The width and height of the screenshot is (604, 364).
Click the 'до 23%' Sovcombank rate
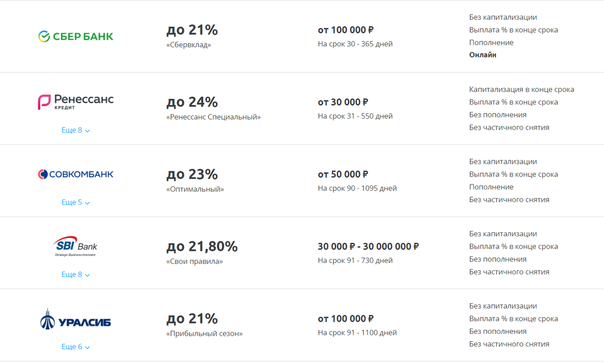(x=192, y=174)
